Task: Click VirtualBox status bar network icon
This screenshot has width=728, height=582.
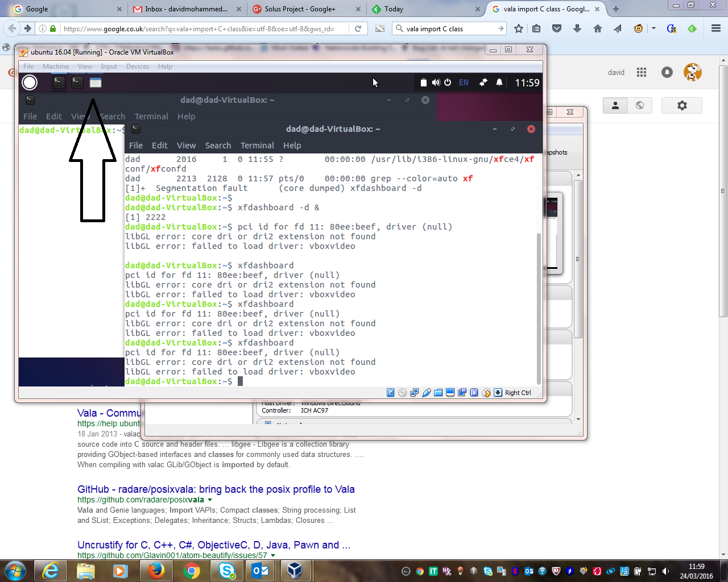Action: (414, 393)
